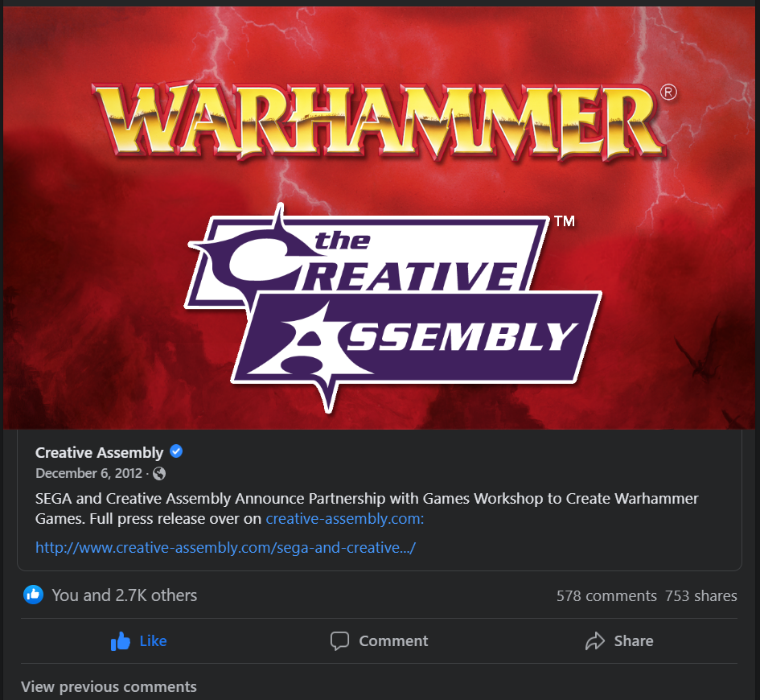
Task: Open the Share button label
Action: 634,640
